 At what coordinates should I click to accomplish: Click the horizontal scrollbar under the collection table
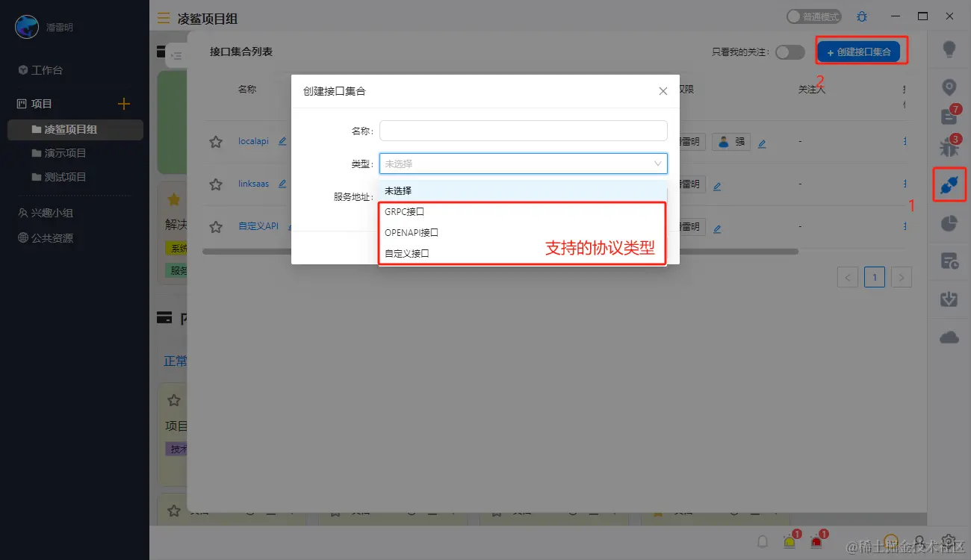point(500,252)
